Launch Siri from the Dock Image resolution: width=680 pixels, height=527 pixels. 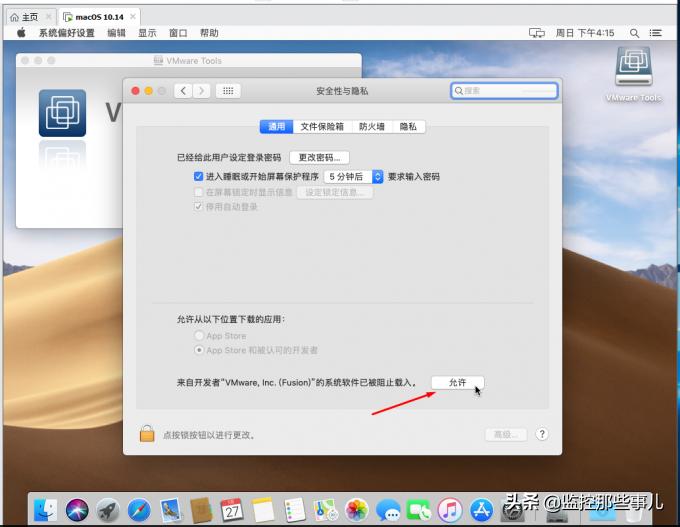(x=77, y=510)
